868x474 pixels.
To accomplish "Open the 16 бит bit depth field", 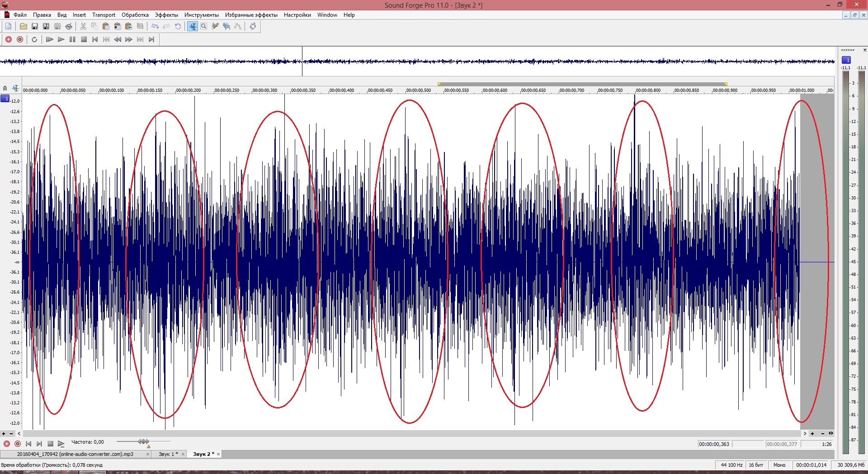I will [755, 465].
